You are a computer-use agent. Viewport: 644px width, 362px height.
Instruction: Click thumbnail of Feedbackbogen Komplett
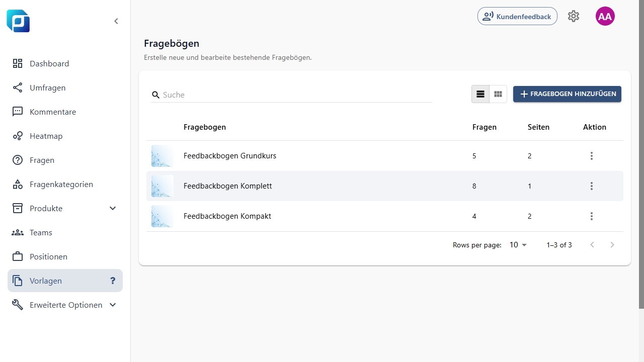click(163, 186)
